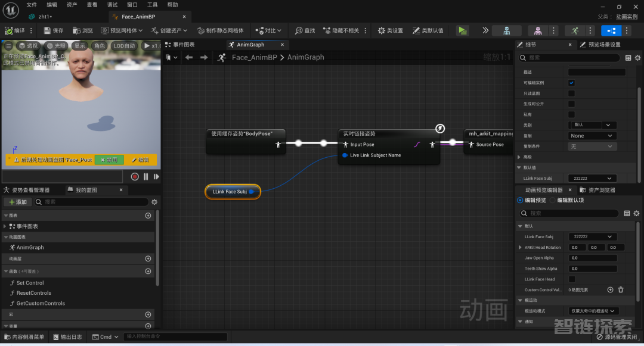Image resolution: width=644 pixels, height=346 pixels.
Task: Save the blueprint with 保存 icon
Action: pyautogui.click(x=53, y=30)
